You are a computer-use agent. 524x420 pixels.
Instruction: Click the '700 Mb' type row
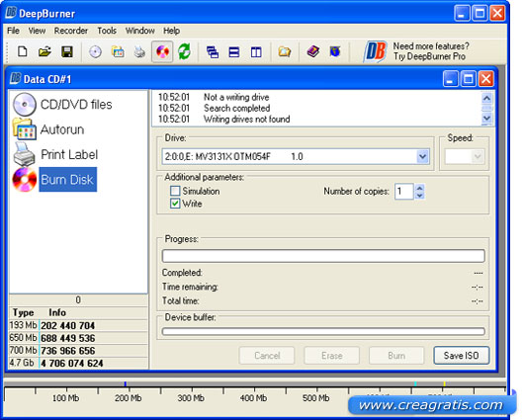[x=78, y=351]
